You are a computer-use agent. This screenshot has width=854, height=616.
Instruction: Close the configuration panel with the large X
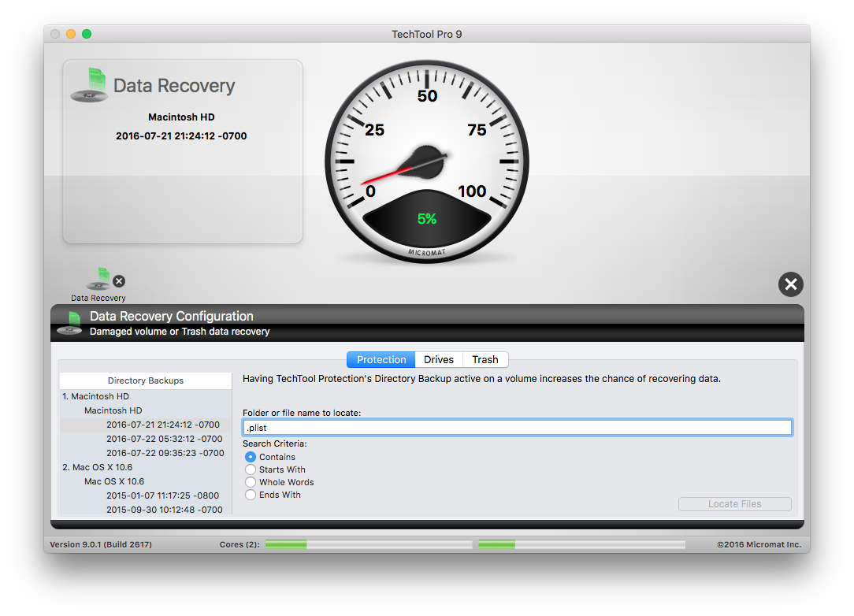pyautogui.click(x=790, y=284)
